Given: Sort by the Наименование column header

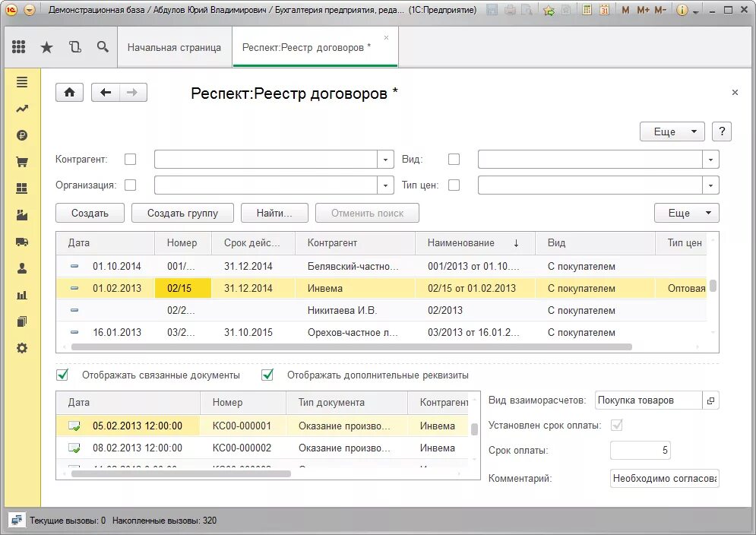Looking at the screenshot, I should (475, 243).
